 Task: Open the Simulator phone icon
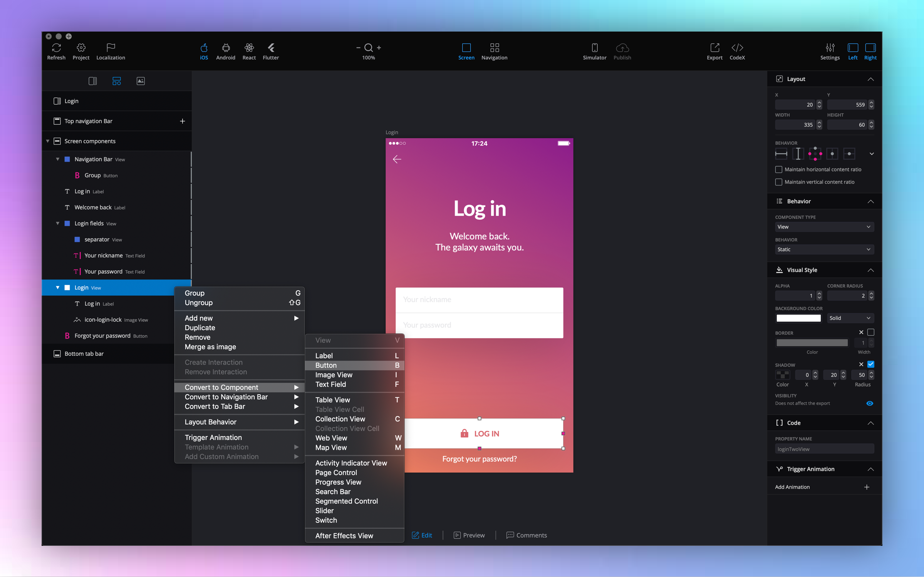click(594, 48)
